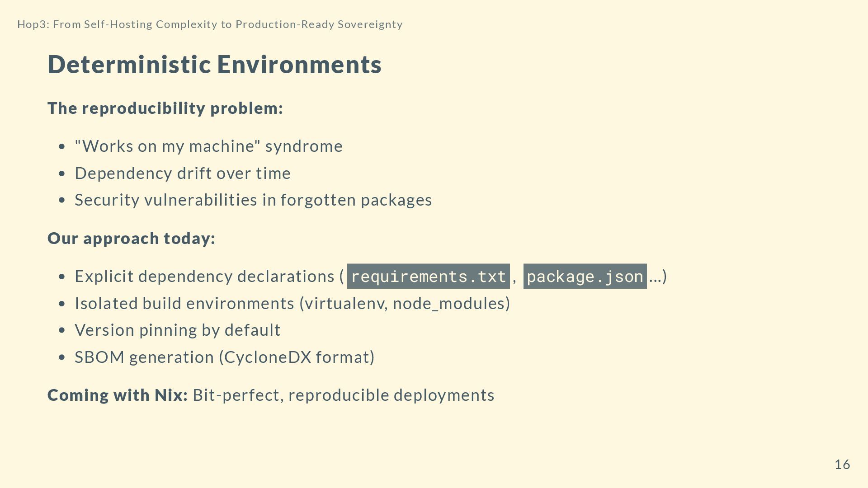Click the requirements.txt code label
Viewport: 868px width, 488px height.
(x=428, y=277)
